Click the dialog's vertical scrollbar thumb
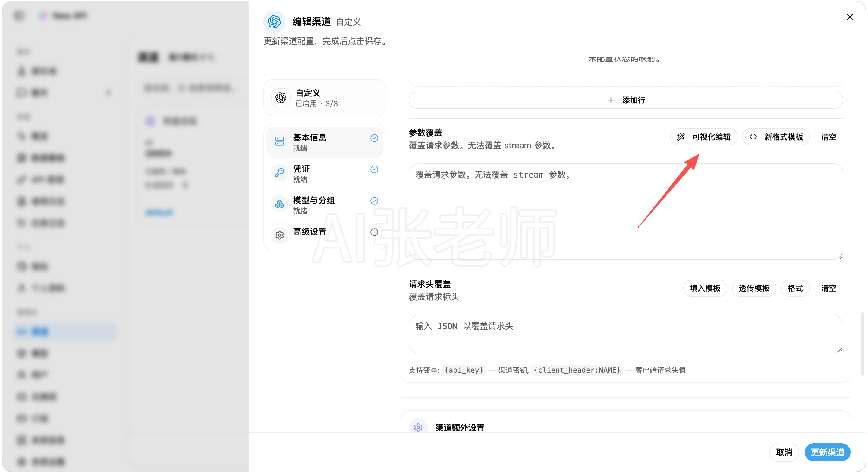868x474 pixels. pos(862,344)
